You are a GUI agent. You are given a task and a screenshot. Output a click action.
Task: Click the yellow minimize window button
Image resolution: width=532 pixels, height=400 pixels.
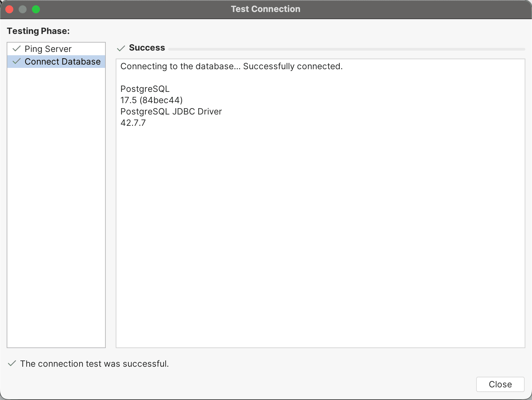23,9
